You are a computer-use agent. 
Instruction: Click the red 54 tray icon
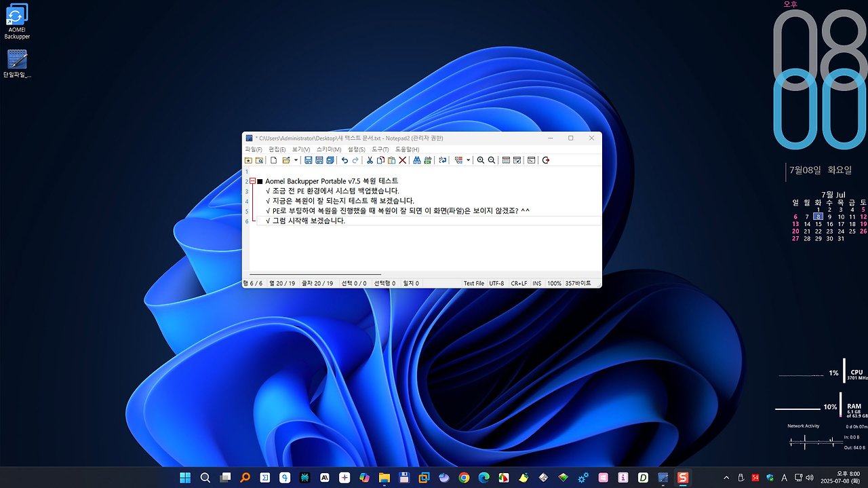755,478
